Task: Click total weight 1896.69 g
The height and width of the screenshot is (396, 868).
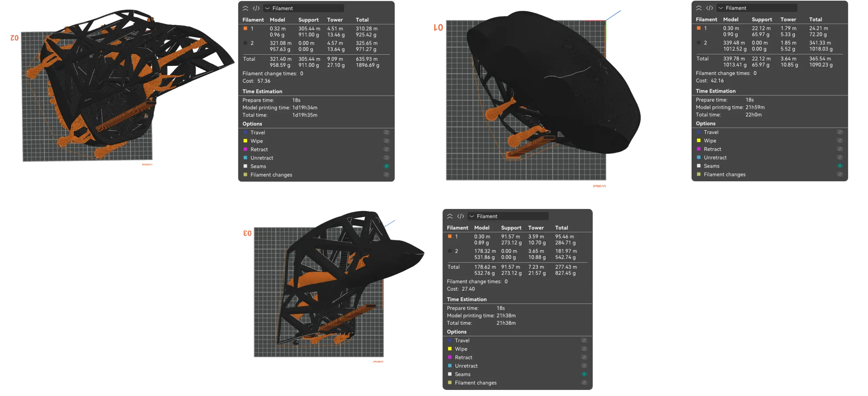Action: pos(367,65)
